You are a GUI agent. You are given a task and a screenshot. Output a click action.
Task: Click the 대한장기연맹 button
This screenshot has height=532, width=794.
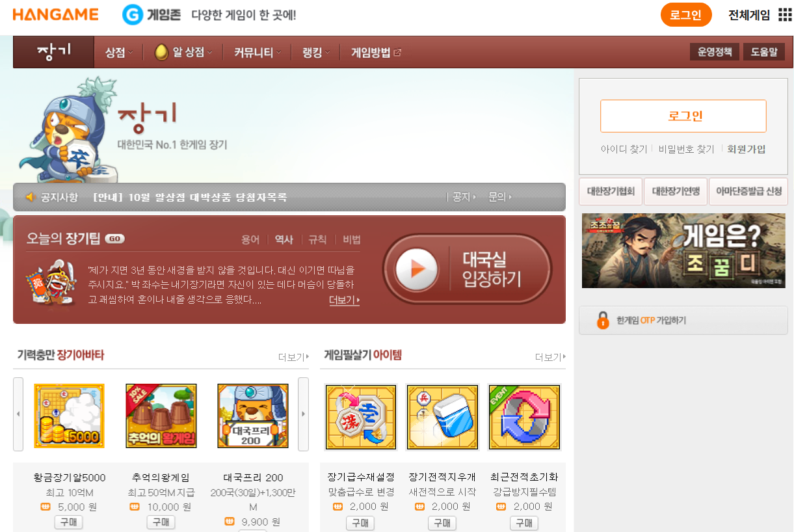coord(676,191)
